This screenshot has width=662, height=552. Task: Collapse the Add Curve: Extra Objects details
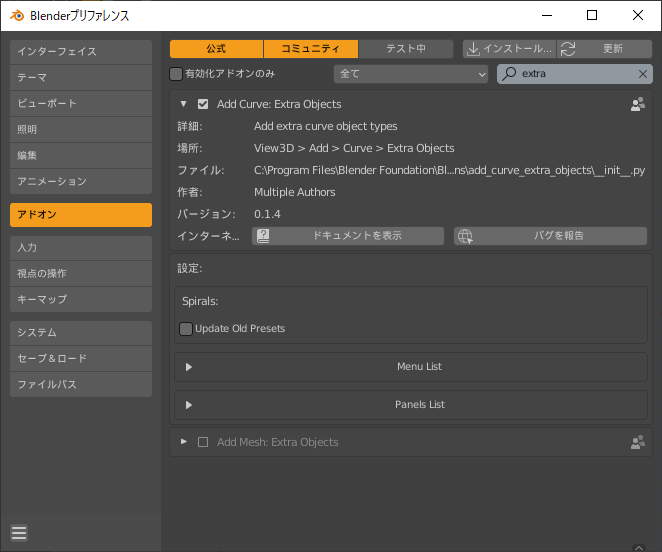point(183,104)
